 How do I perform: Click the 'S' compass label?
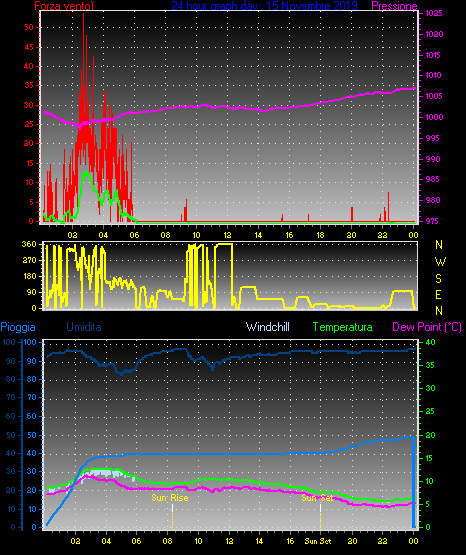(x=438, y=279)
